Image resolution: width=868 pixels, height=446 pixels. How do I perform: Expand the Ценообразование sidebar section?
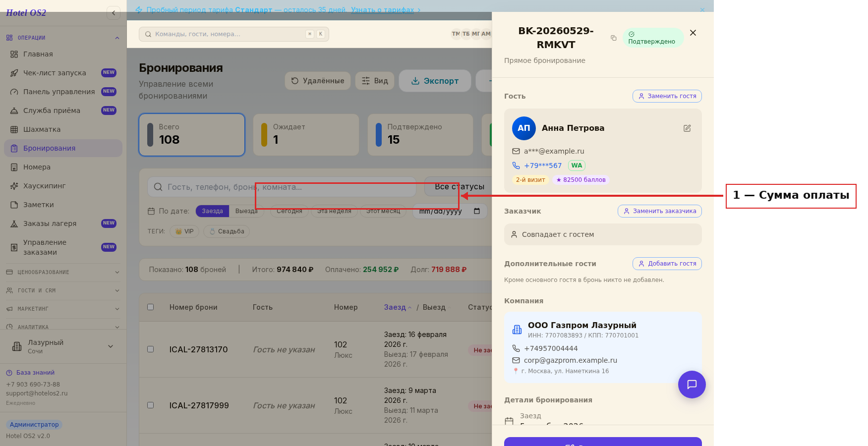point(63,272)
